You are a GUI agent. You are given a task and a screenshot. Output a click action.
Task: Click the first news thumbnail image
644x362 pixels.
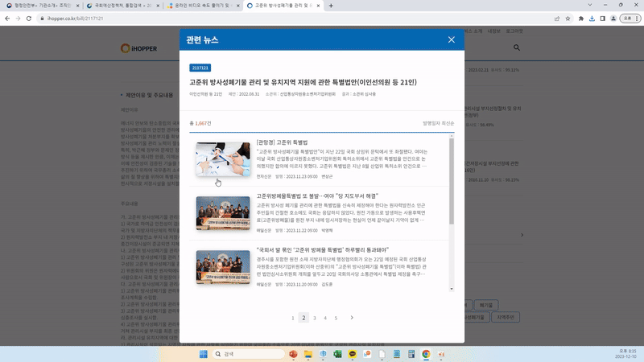point(223,158)
